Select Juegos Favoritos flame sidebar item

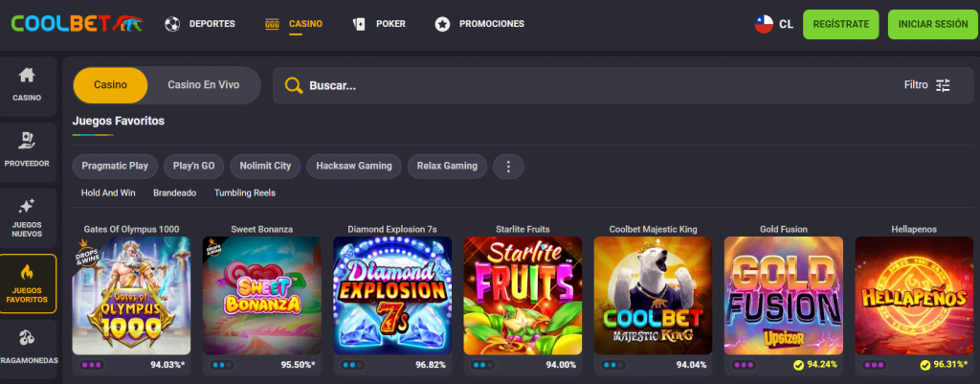click(x=27, y=283)
